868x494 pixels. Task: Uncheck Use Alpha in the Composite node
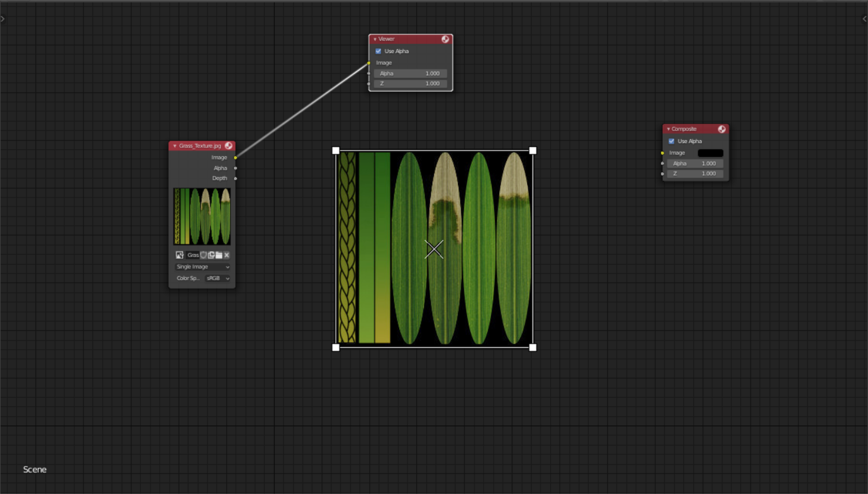click(672, 141)
